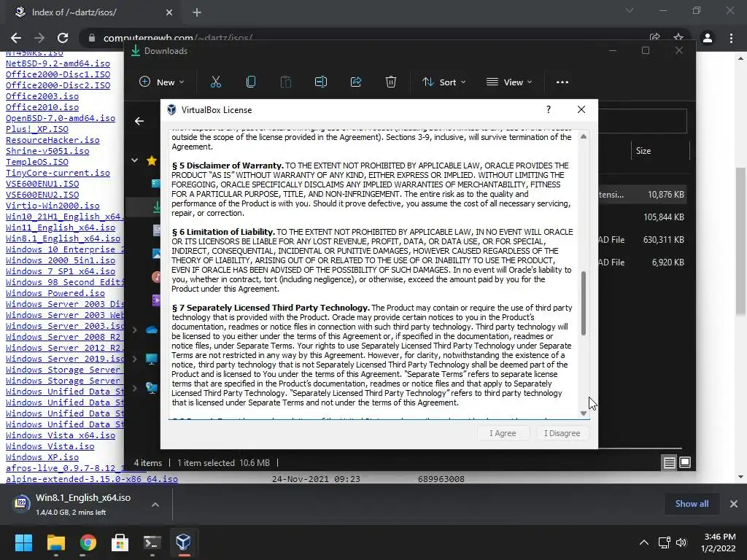The height and width of the screenshot is (560, 747).
Task: Open a new Chrome tab
Action: point(197,12)
